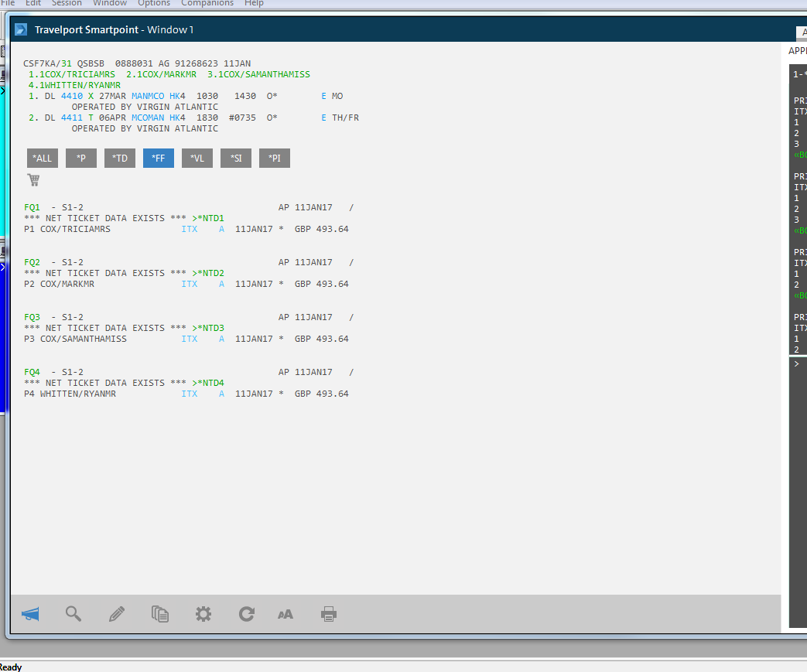Click flight number 4411 link
This screenshot has height=672, width=807.
[x=71, y=118]
